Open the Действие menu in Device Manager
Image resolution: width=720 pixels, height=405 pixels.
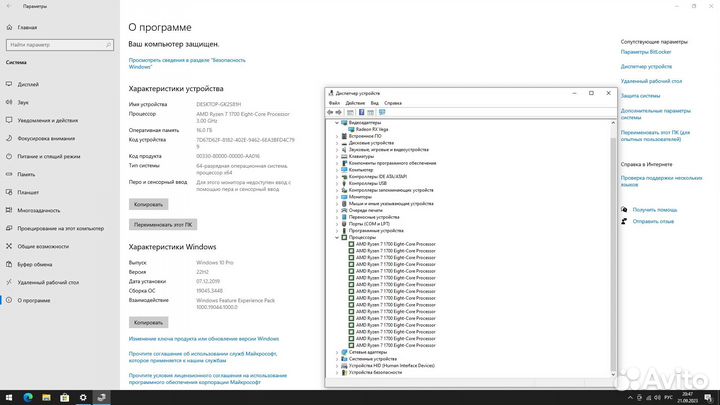tap(355, 103)
